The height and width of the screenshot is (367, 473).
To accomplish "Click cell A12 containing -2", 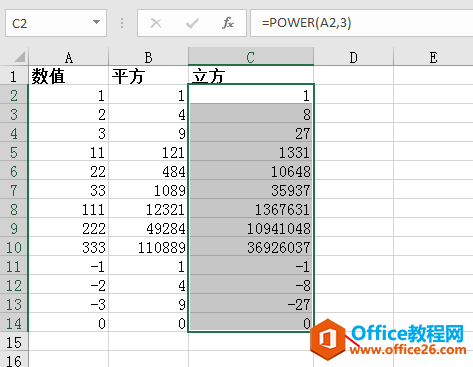I will click(69, 284).
